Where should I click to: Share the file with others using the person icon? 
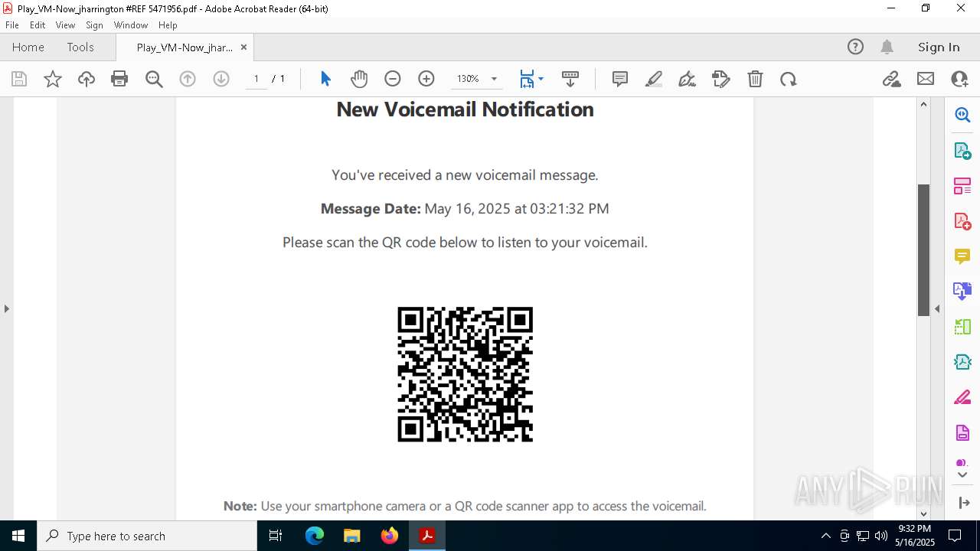pos(959,79)
